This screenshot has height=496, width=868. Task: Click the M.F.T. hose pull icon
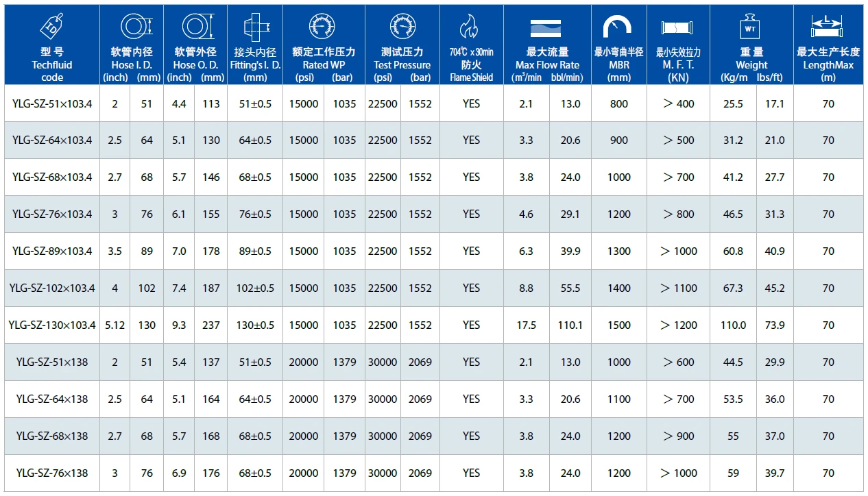(678, 27)
